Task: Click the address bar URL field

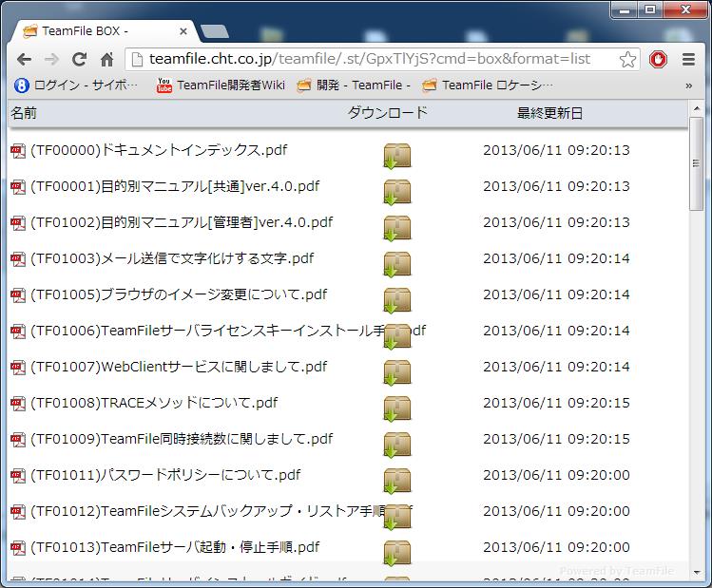Action: pyautogui.click(x=371, y=59)
